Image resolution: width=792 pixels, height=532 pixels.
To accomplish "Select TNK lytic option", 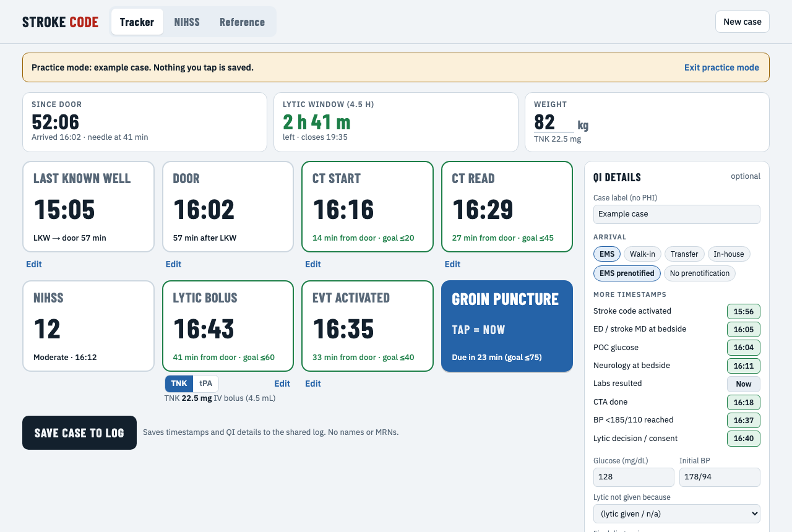I will (179, 384).
